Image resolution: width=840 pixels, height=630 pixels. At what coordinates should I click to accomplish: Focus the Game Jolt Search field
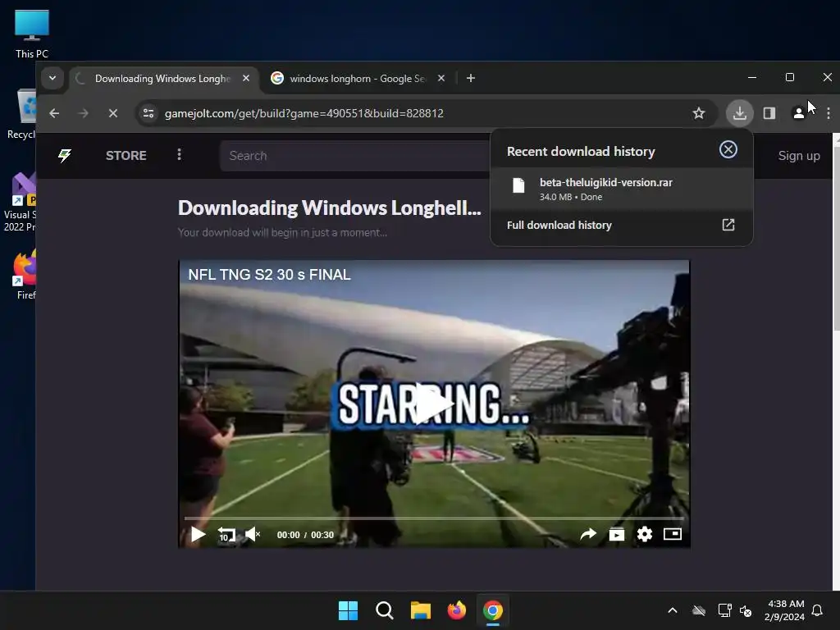(355, 156)
